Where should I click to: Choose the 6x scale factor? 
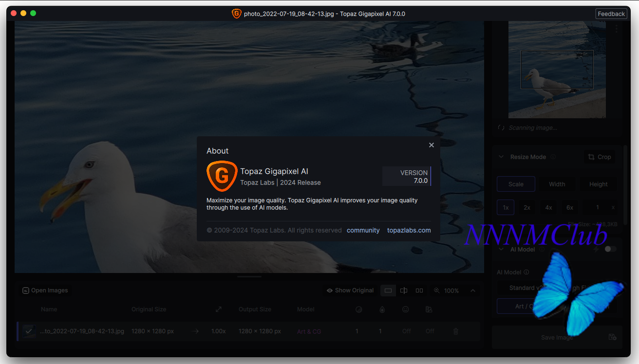click(570, 207)
